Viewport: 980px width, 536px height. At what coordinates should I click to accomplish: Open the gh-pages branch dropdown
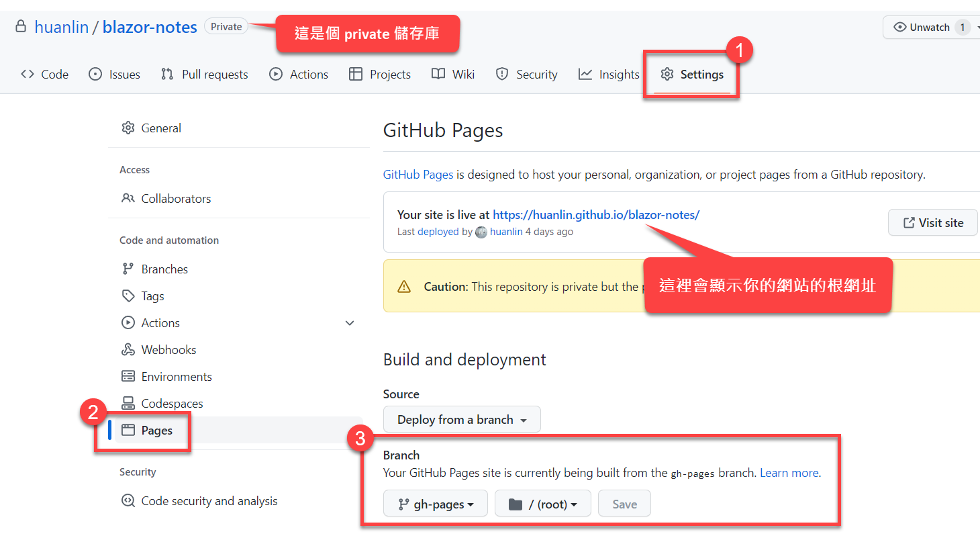click(436, 504)
